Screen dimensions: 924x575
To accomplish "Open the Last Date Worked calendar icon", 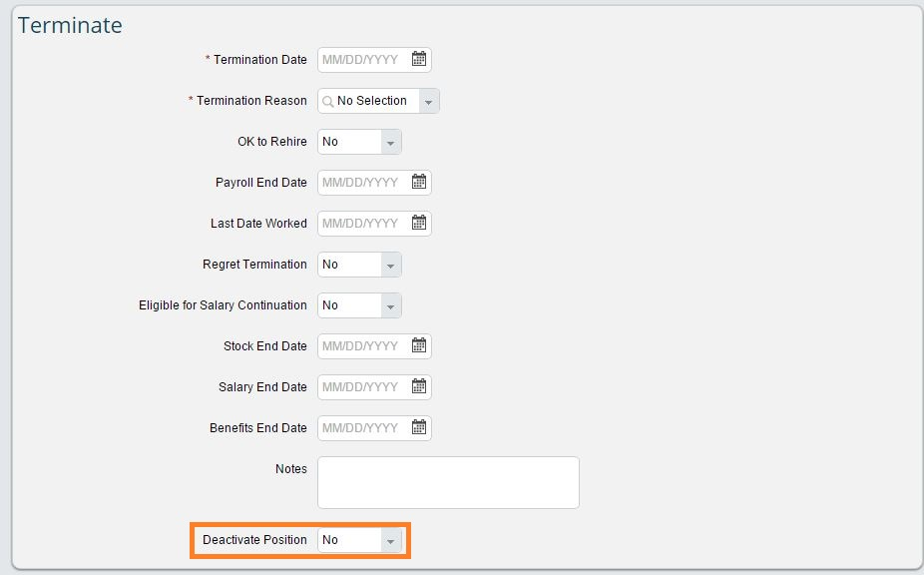I will coord(418,223).
